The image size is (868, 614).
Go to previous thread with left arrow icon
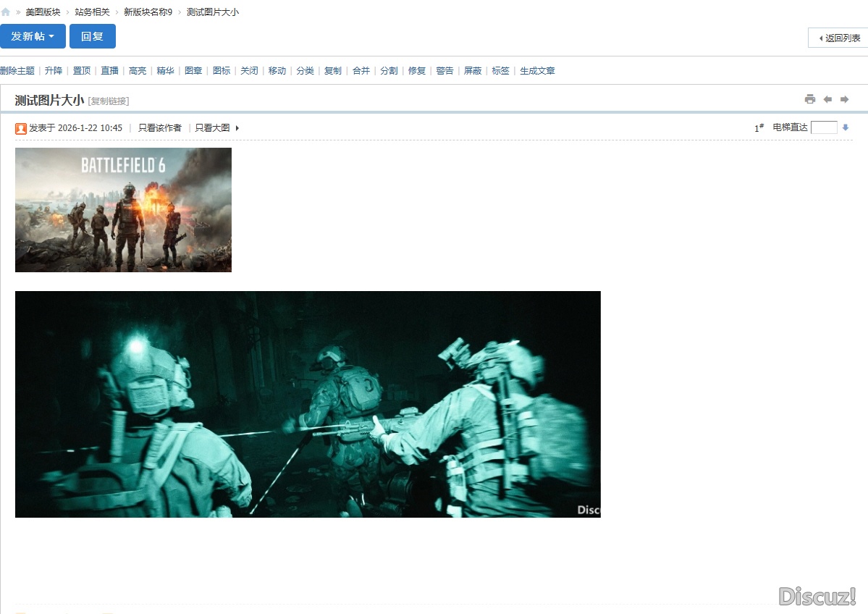click(827, 99)
